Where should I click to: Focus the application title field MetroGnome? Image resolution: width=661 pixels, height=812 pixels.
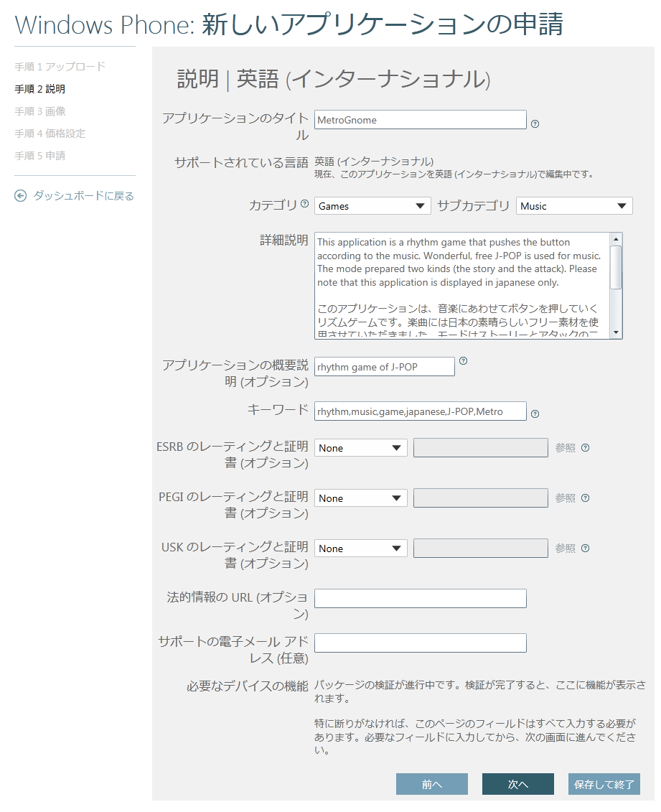pyautogui.click(x=421, y=120)
